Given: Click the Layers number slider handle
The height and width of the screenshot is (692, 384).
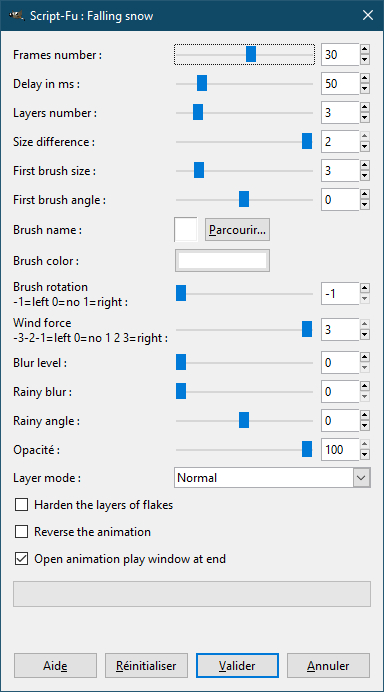Looking at the screenshot, I should coord(198,113).
